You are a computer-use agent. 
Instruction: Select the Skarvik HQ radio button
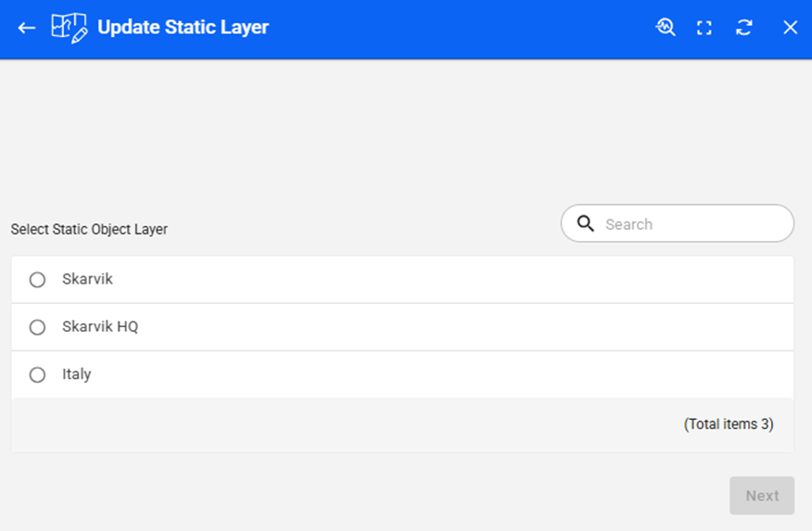pyautogui.click(x=37, y=327)
